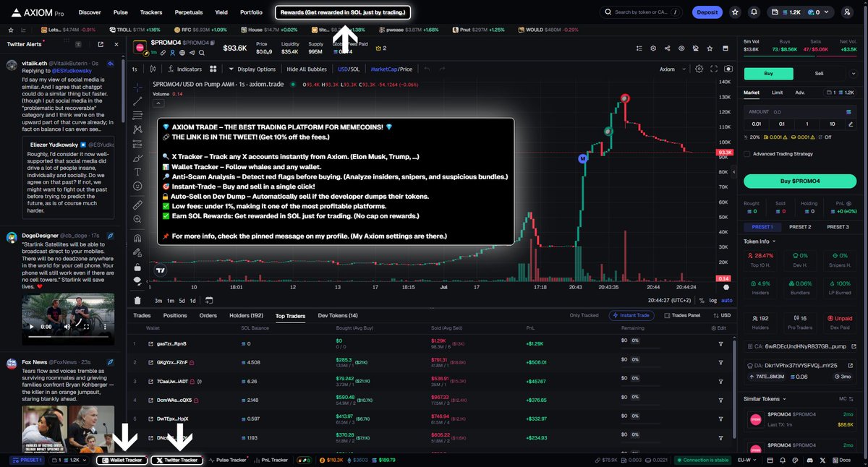Screen dimensions: 868x467
Task: Select the zoom in tool on the chart
Action: pos(137,220)
